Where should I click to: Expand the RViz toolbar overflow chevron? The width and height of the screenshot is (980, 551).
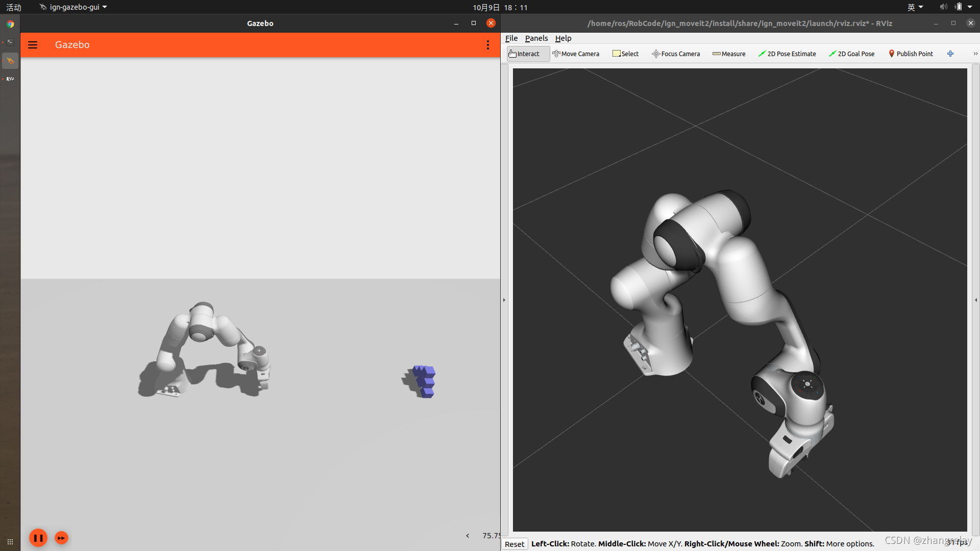click(975, 54)
